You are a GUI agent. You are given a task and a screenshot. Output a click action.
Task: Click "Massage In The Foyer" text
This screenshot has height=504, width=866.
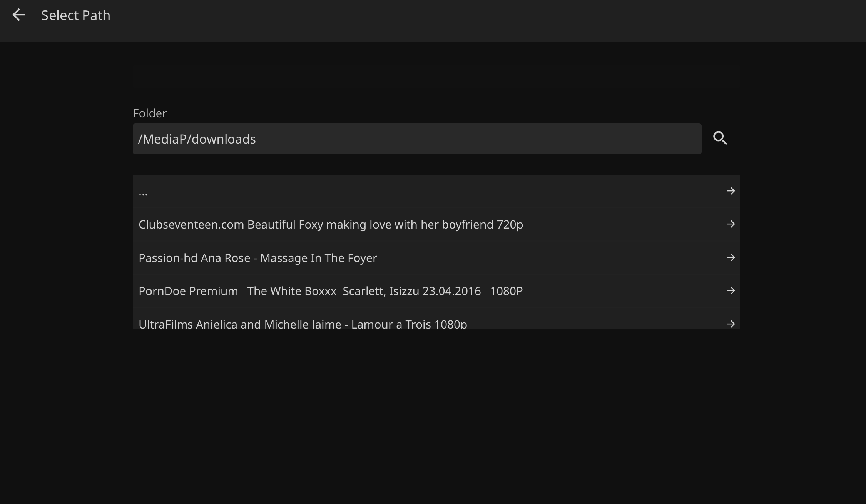click(x=318, y=258)
